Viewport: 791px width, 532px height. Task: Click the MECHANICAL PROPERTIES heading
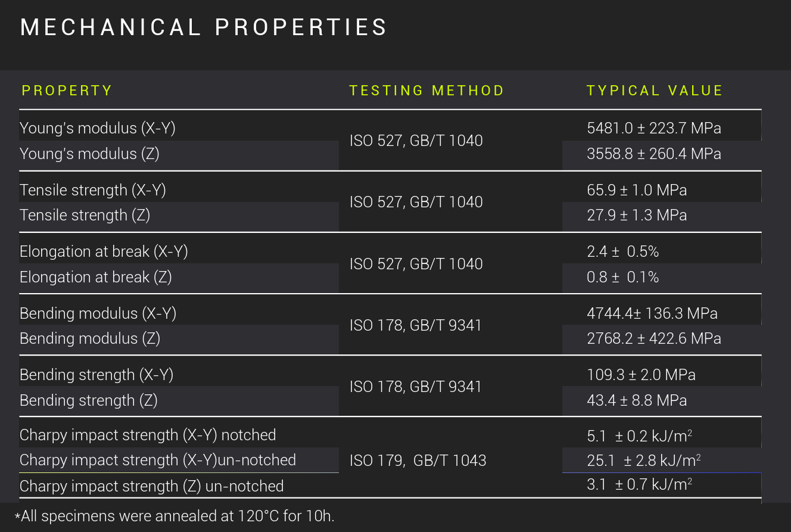(204, 27)
